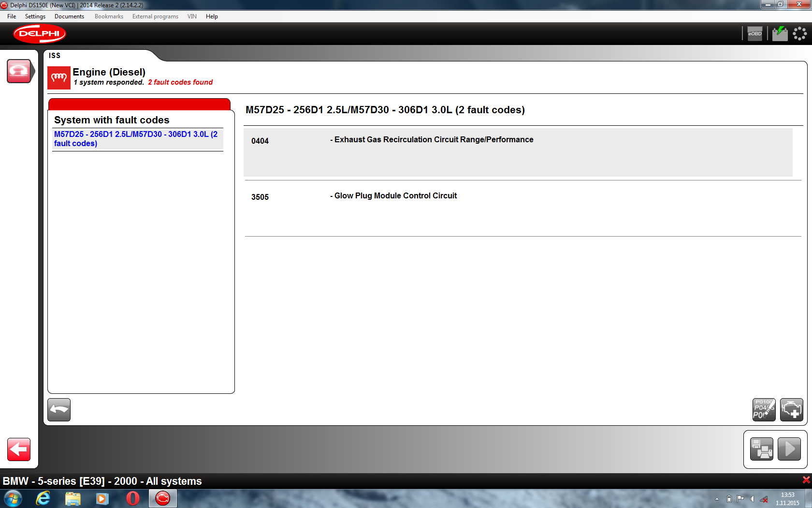Click the Engine (Diesel) heading

tap(109, 72)
